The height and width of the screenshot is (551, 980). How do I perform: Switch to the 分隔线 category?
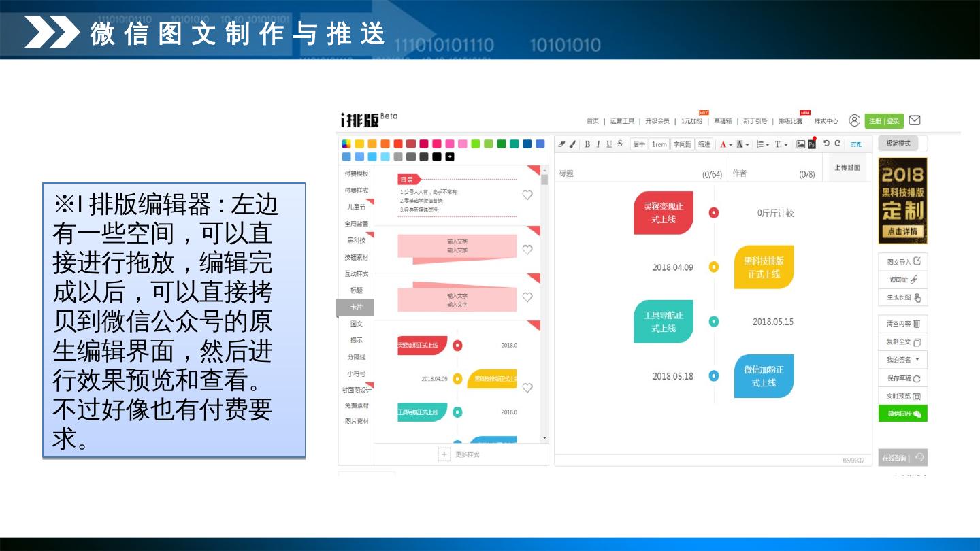pyautogui.click(x=356, y=356)
